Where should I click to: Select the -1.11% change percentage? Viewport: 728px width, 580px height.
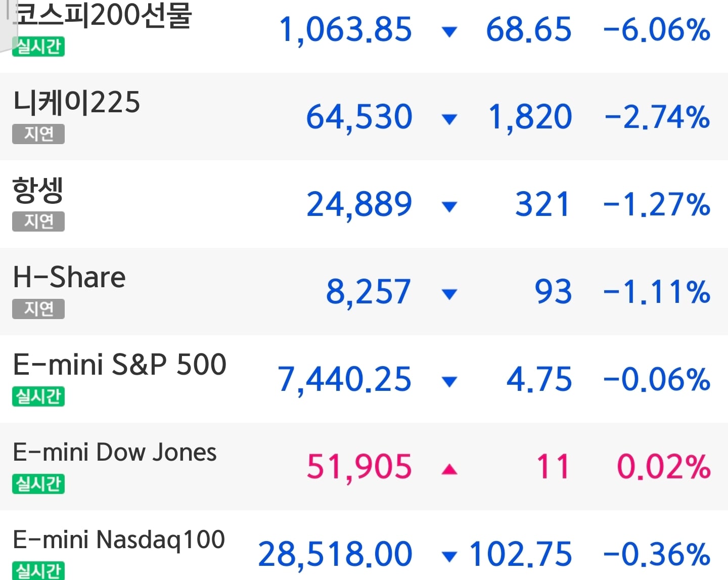(657, 292)
